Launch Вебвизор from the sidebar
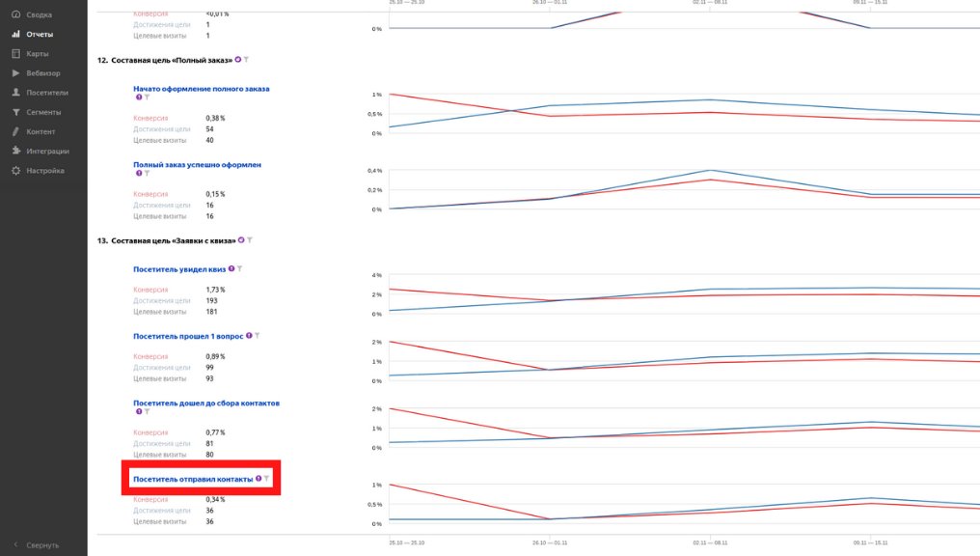 click(x=42, y=73)
